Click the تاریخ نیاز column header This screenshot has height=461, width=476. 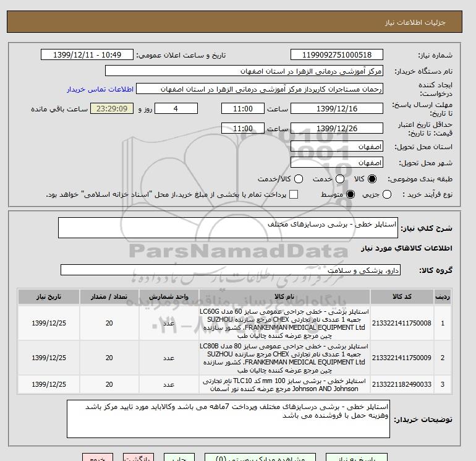pos(49,296)
